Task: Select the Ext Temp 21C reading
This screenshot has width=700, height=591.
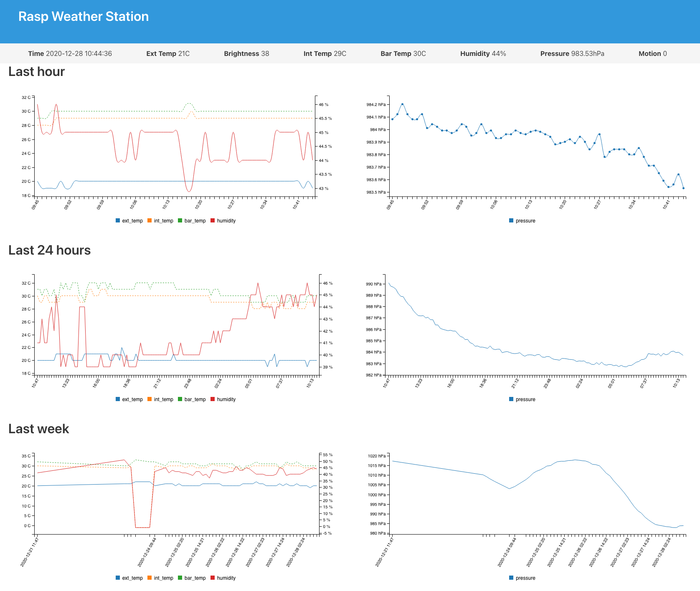Action: (168, 53)
